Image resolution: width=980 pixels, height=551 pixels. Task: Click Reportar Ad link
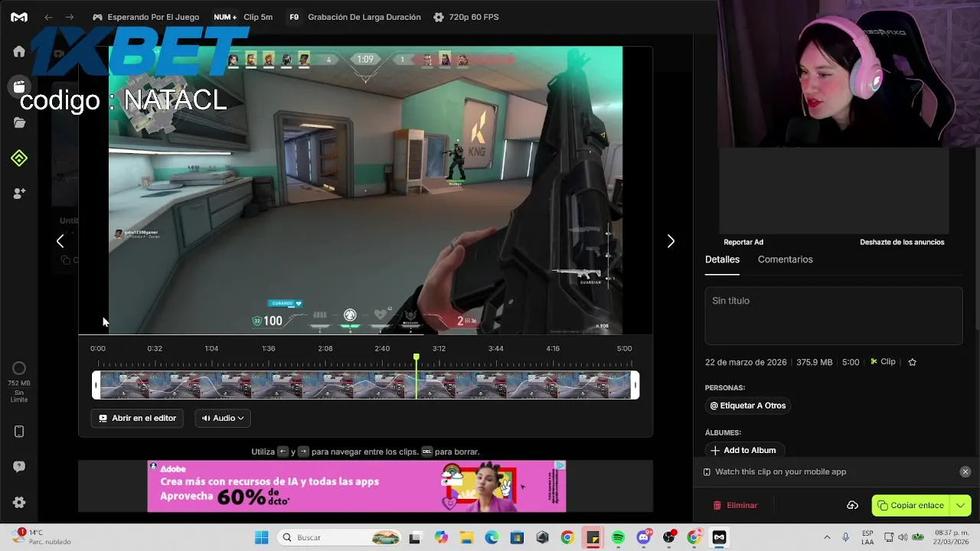click(x=743, y=242)
